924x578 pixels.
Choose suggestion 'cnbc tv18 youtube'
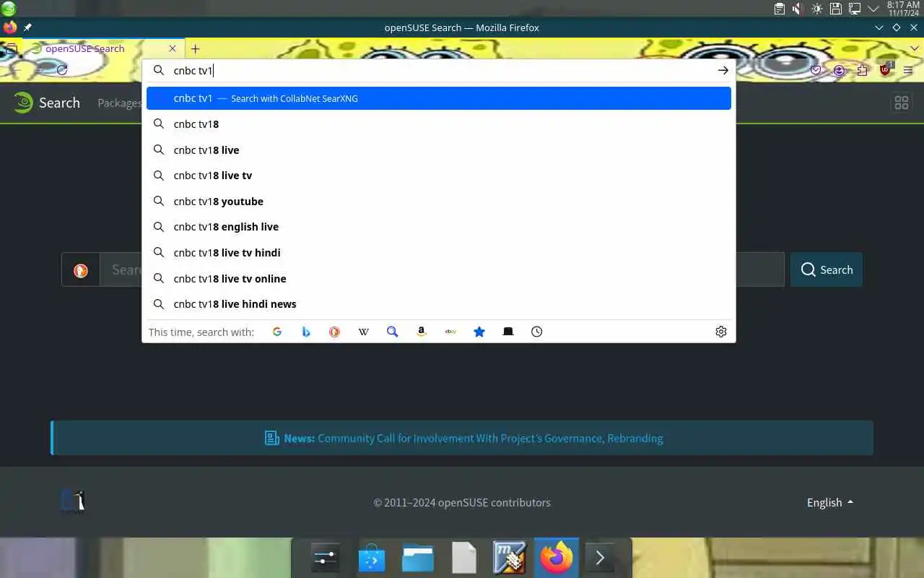(439, 202)
